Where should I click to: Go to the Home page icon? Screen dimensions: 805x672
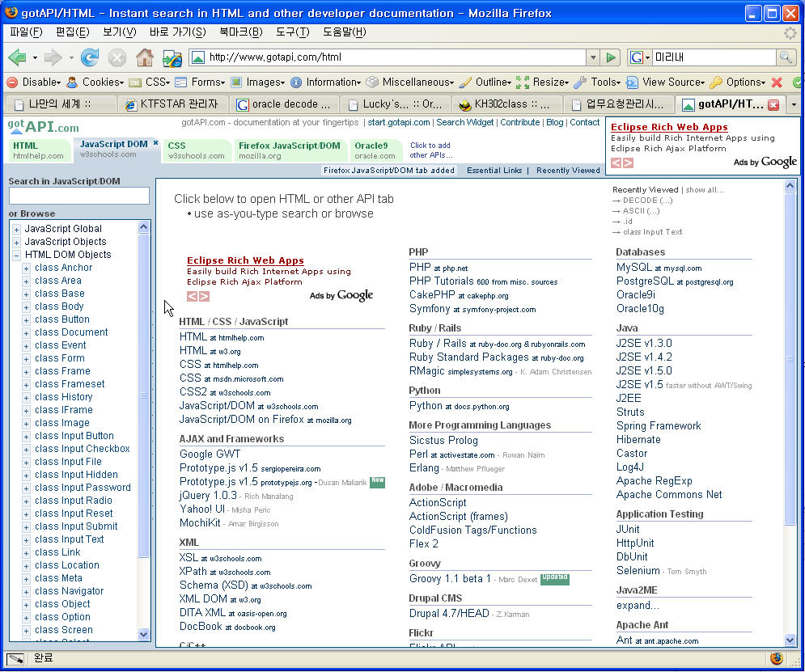(144, 57)
